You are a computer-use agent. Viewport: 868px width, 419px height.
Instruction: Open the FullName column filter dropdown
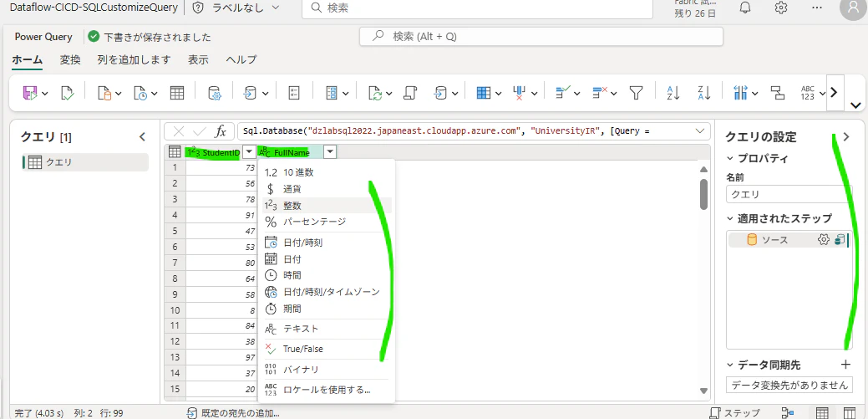331,152
